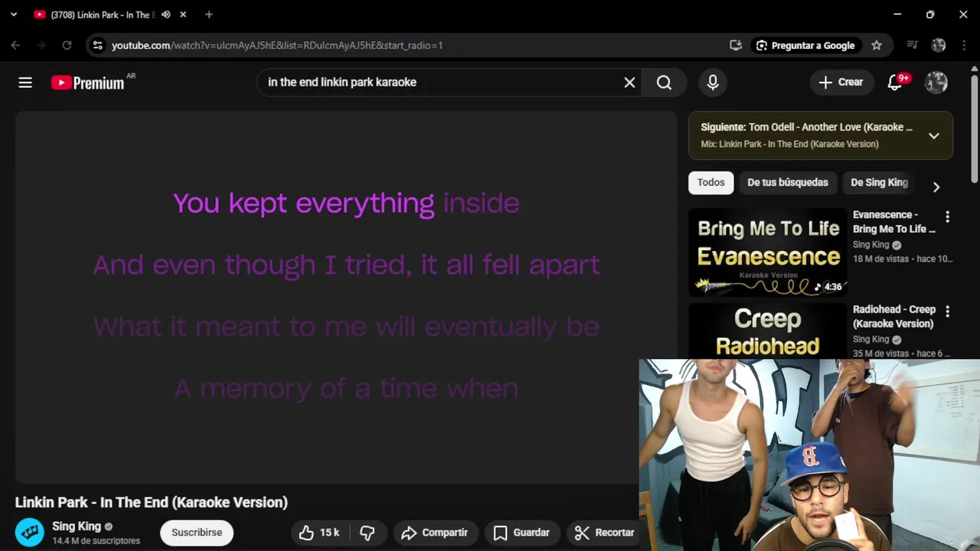
Task: Open Evanescence Bring Me To Life title
Action: point(894,222)
